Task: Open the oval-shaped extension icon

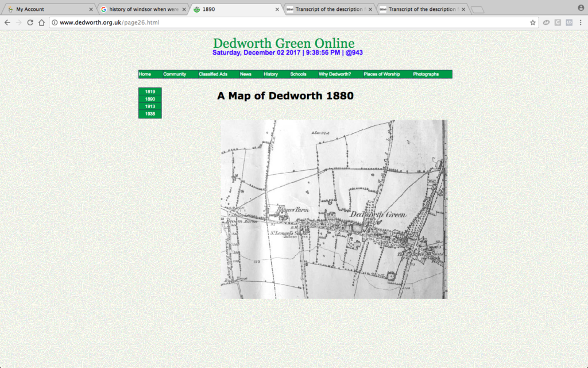Action: (x=547, y=22)
